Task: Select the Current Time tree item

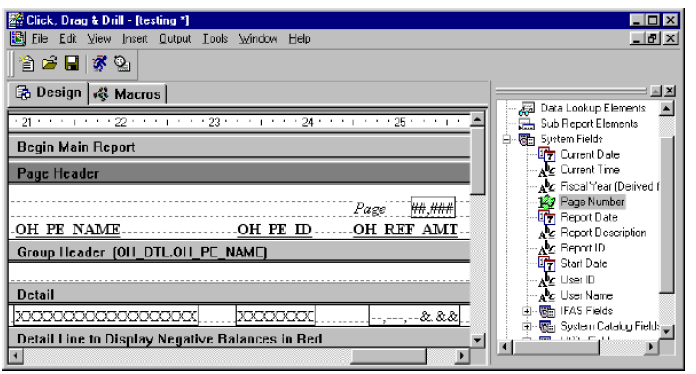Action: [x=590, y=170]
